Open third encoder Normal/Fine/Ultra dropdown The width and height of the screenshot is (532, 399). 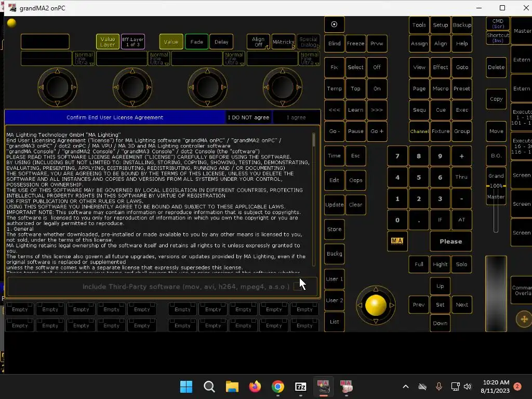(x=234, y=58)
